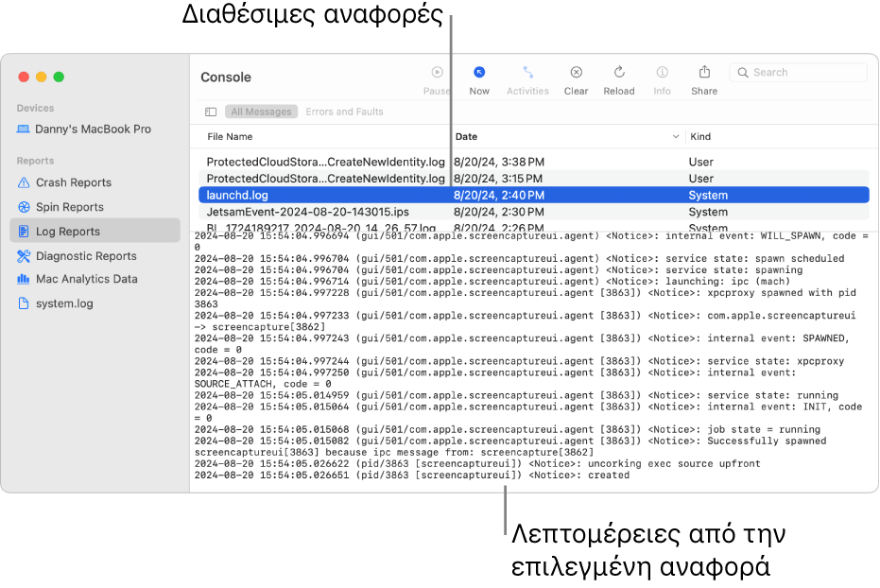Select ProtectedCloudStorage log dated 3:15 PM
This screenshot has height=588, width=880.
click(534, 179)
